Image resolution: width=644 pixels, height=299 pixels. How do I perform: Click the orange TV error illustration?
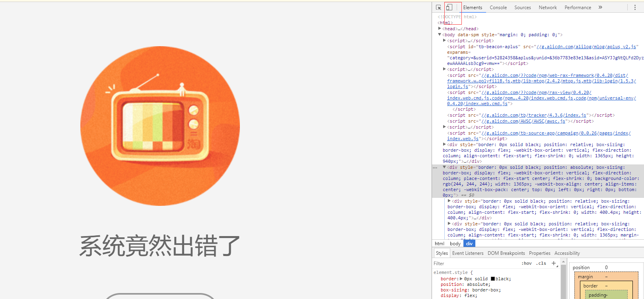coord(160,126)
